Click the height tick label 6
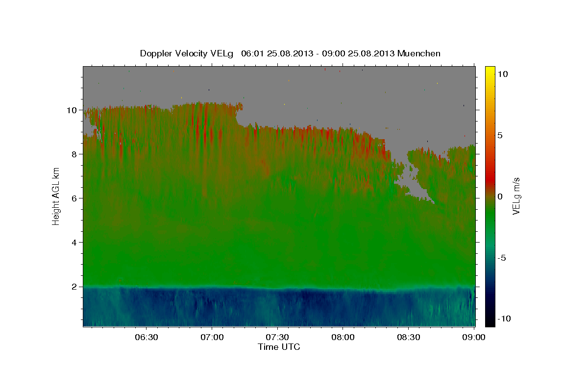The height and width of the screenshot is (392, 588). point(74,198)
